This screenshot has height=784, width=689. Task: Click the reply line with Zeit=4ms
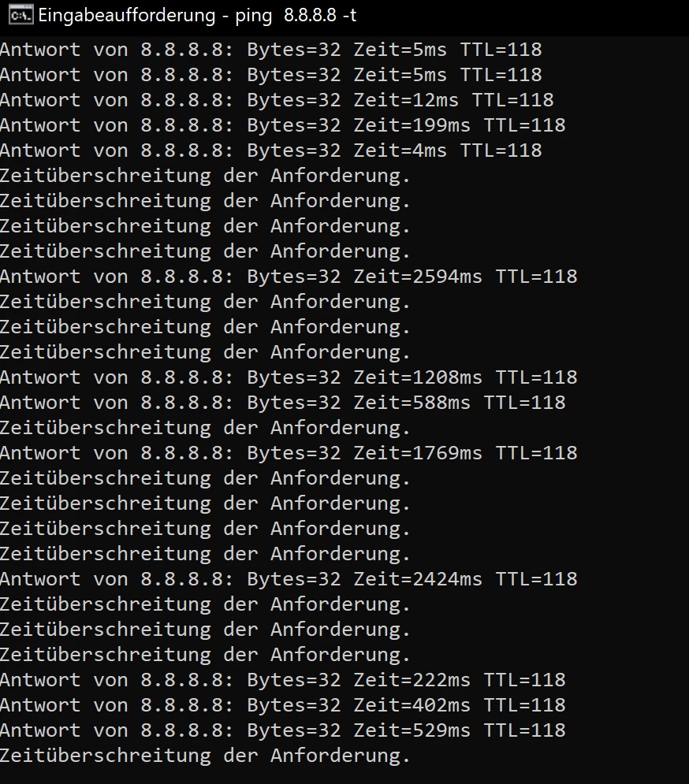coord(270,150)
